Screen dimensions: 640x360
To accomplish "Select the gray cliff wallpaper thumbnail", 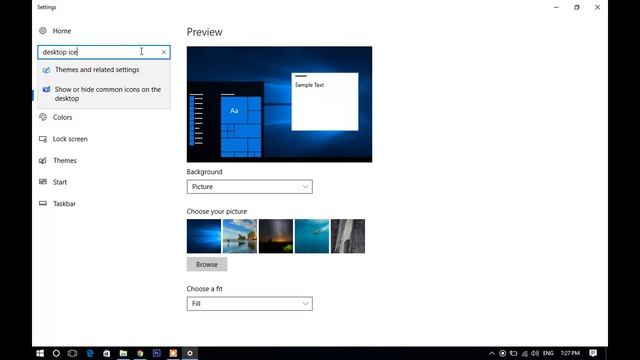I will tap(348, 236).
